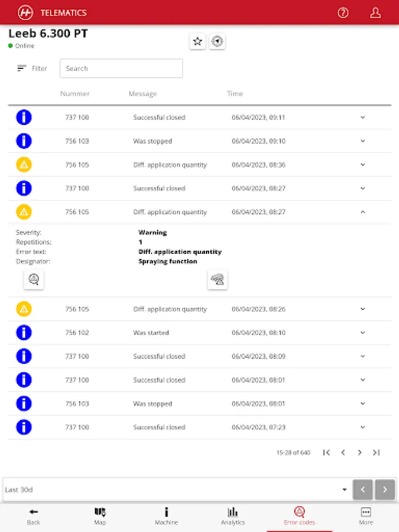Go to next page of error codes
This screenshot has width=399, height=532.
(x=359, y=453)
